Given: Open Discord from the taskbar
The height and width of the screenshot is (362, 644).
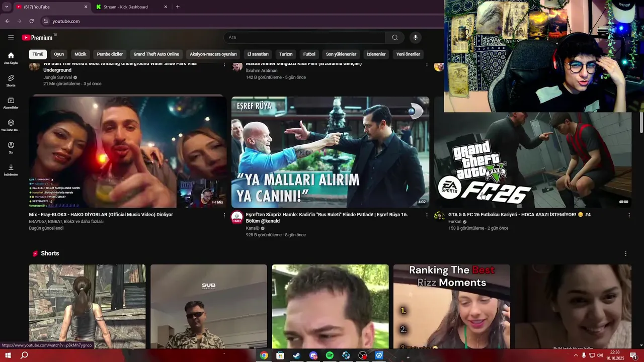Looking at the screenshot, I should (313, 355).
